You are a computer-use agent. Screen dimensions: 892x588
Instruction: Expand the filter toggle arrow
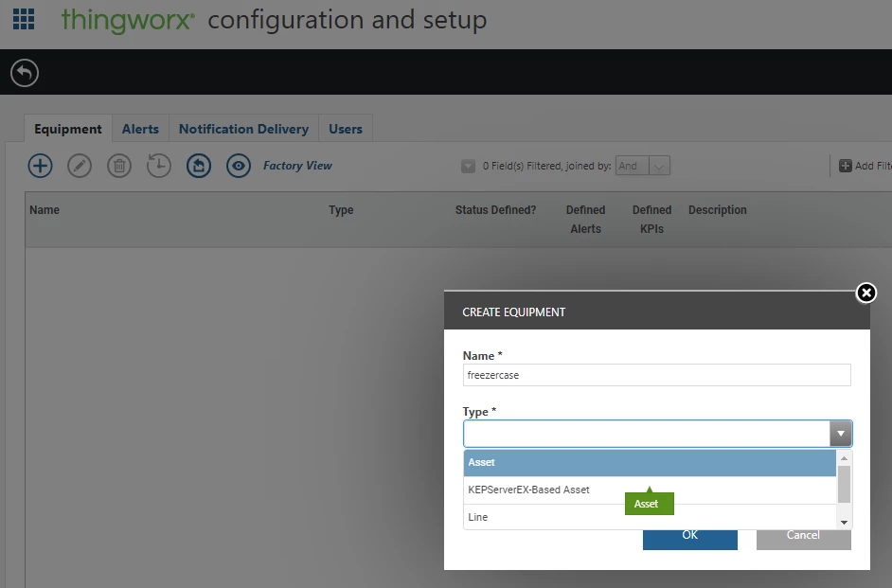pyautogui.click(x=468, y=166)
